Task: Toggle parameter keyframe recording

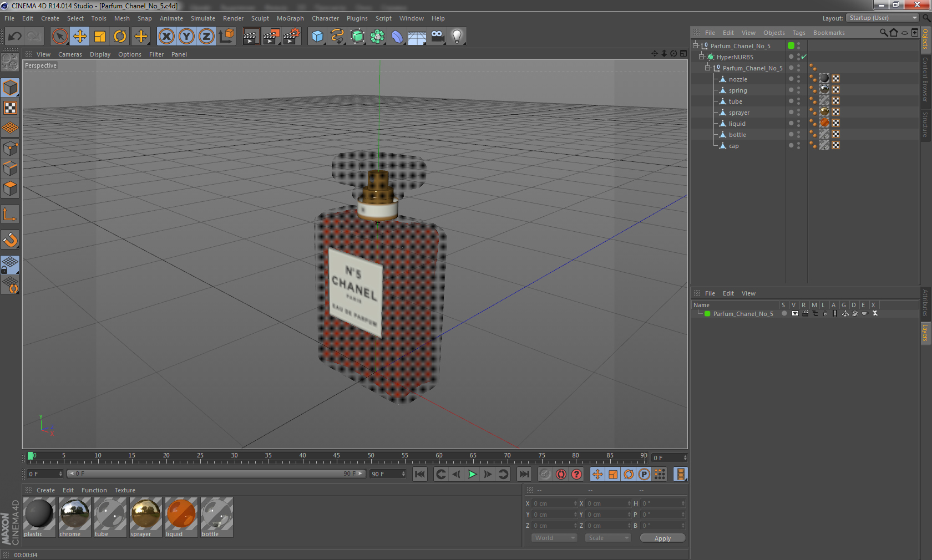Action: point(644,474)
